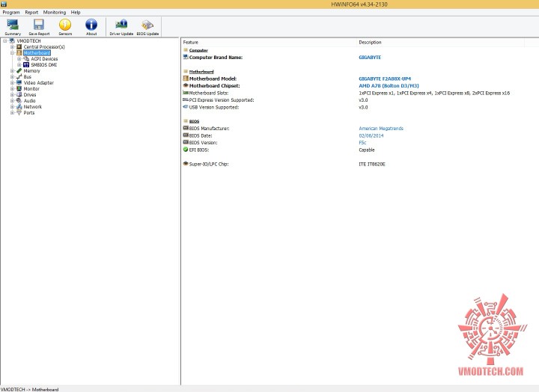
Task: Click the GIGABYTE F2A88X-UP4 model value
Action: point(385,79)
